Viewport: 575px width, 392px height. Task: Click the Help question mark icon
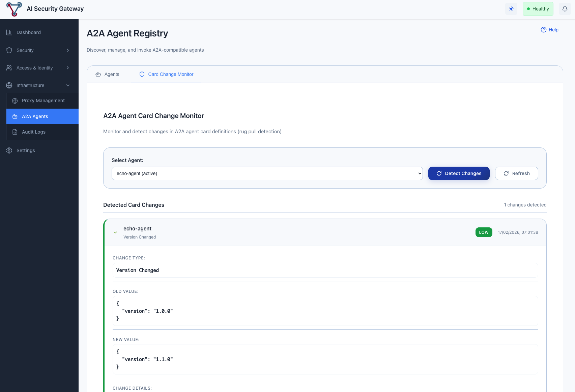tap(543, 30)
